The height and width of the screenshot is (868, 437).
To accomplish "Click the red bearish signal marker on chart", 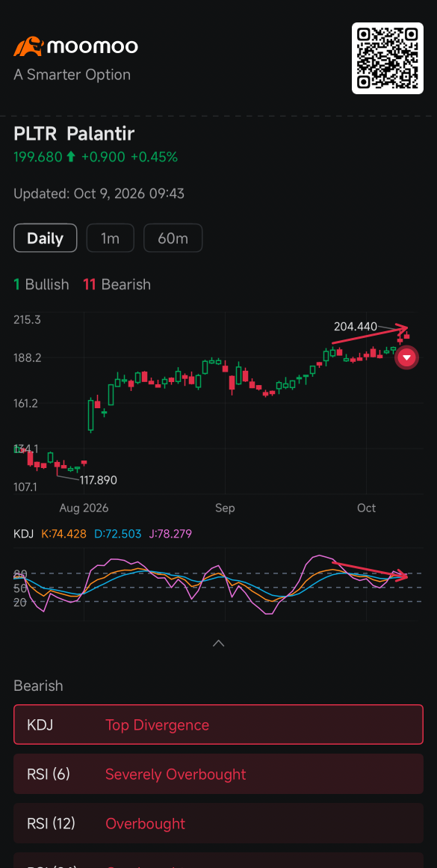I will tap(406, 357).
